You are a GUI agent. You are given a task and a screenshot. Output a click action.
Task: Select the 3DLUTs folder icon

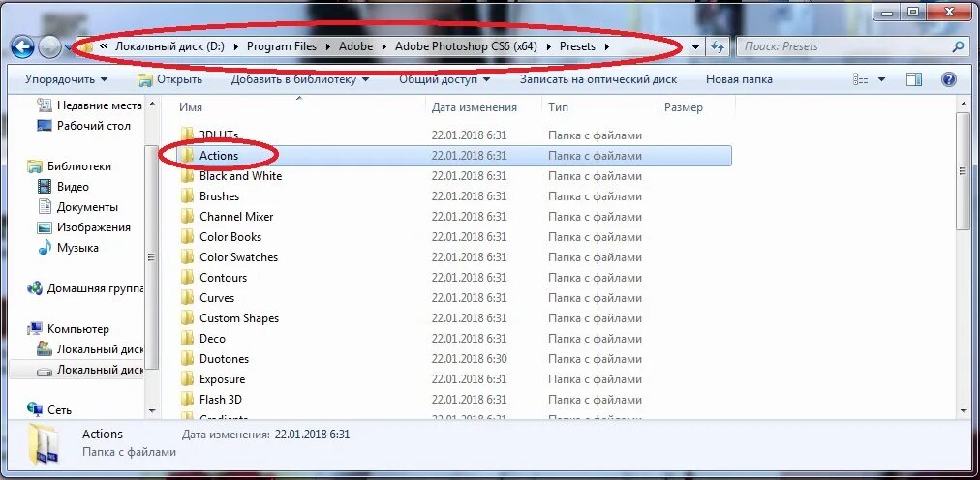(187, 135)
